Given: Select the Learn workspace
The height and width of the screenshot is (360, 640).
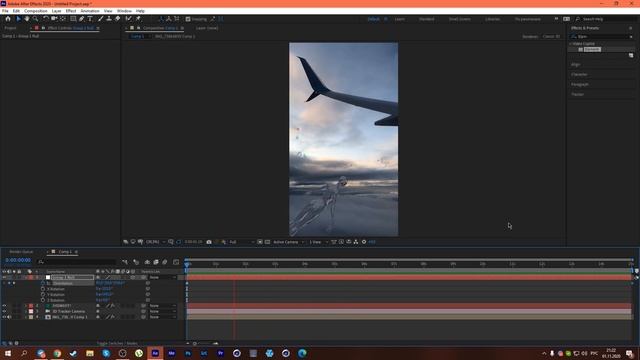Looking at the screenshot, I should (400, 19).
